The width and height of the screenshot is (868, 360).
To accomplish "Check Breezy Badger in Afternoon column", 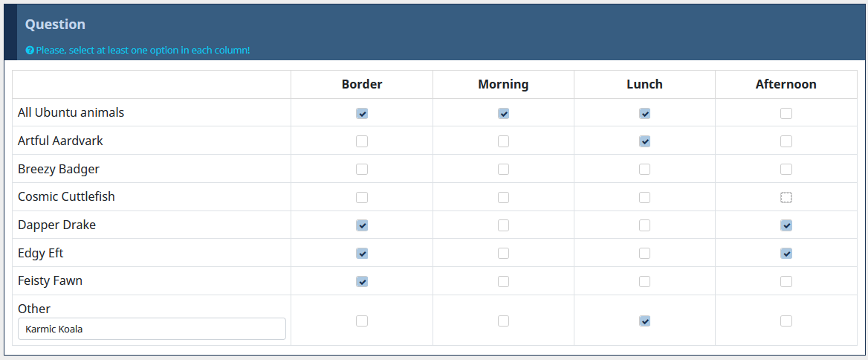I will click(786, 170).
